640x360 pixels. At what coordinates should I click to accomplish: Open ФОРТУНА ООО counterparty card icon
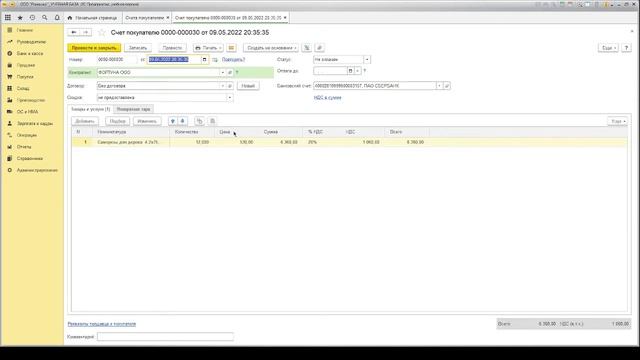(230, 73)
